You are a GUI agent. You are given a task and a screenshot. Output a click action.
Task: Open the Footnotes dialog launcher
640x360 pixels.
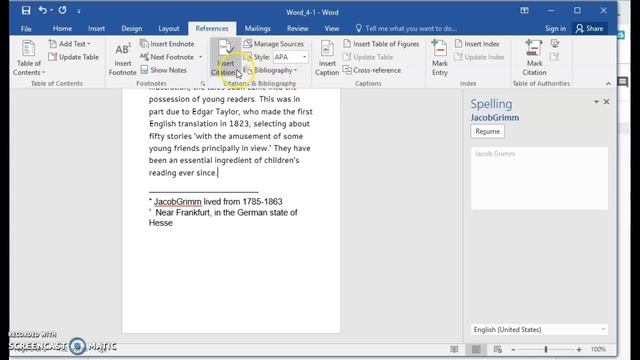tap(202, 84)
